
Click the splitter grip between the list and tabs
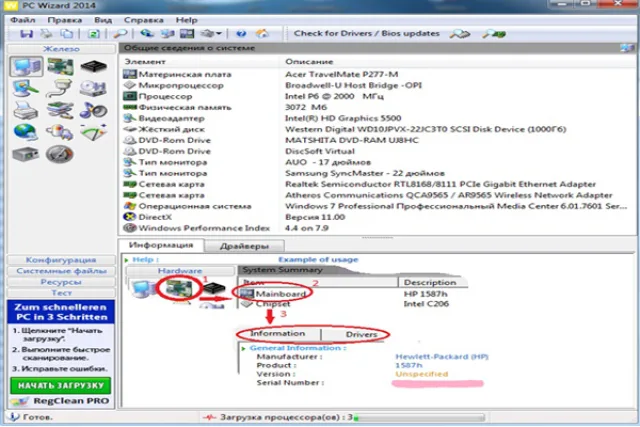point(377,237)
